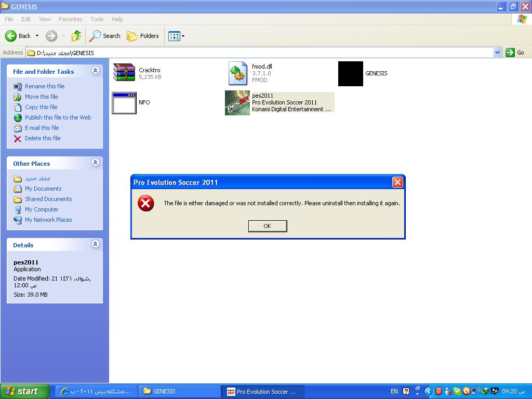Select the NFO file icon
Screen dimensions: 532x399
(124, 103)
